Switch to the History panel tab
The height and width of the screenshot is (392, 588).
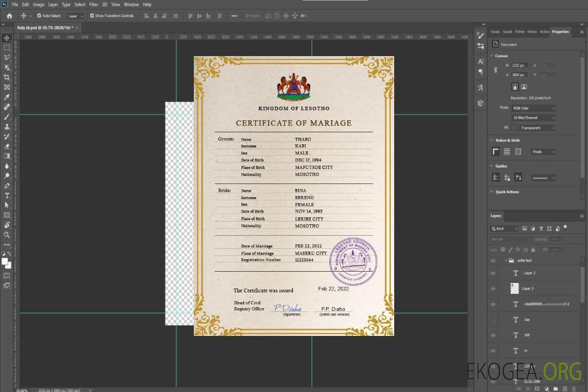pyautogui.click(x=532, y=32)
